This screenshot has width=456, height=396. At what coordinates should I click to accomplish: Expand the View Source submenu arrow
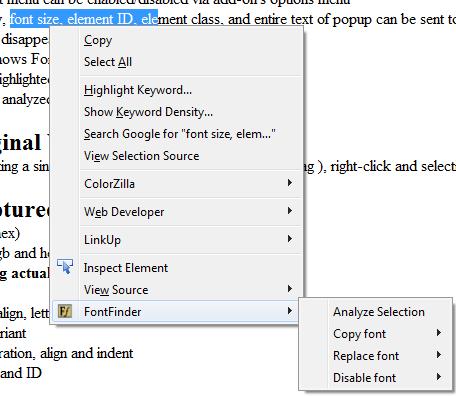[x=290, y=289]
